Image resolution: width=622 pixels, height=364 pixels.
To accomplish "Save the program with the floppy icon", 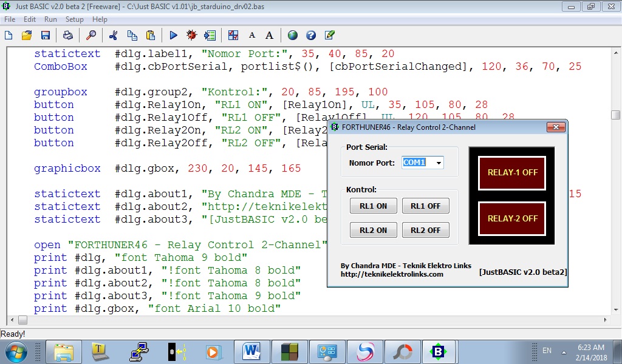I will [x=46, y=35].
